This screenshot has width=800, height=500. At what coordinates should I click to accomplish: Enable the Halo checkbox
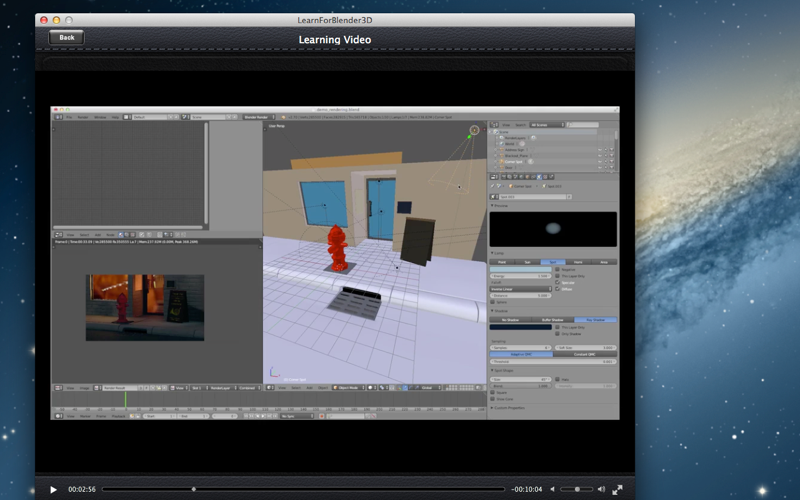pos(557,379)
